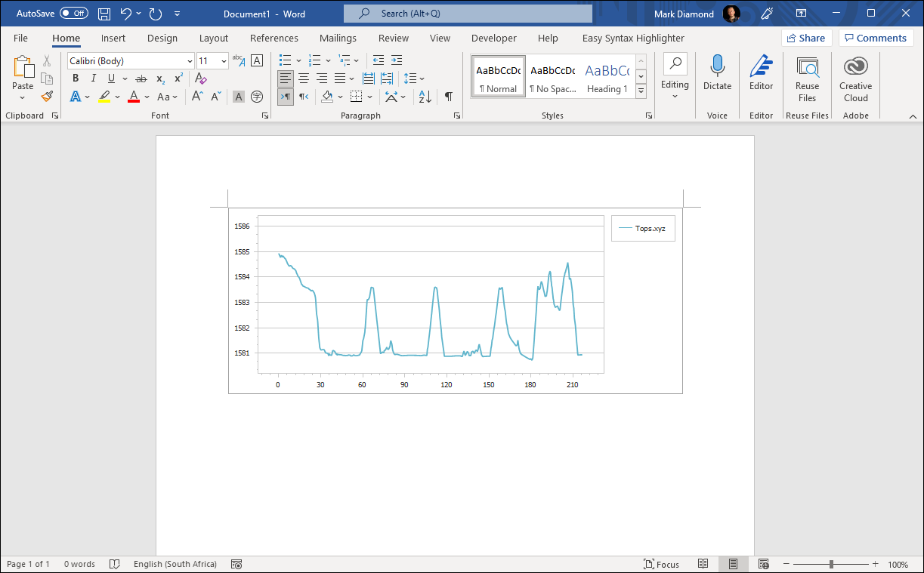Image resolution: width=924 pixels, height=573 pixels.
Task: Toggle Focus mode in status bar
Action: click(661, 564)
